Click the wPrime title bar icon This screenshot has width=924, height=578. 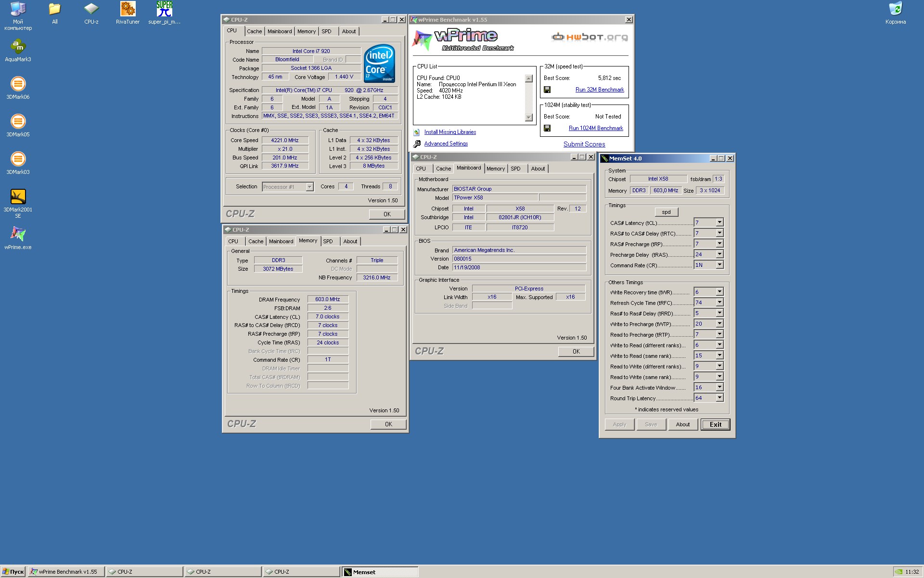tap(413, 20)
